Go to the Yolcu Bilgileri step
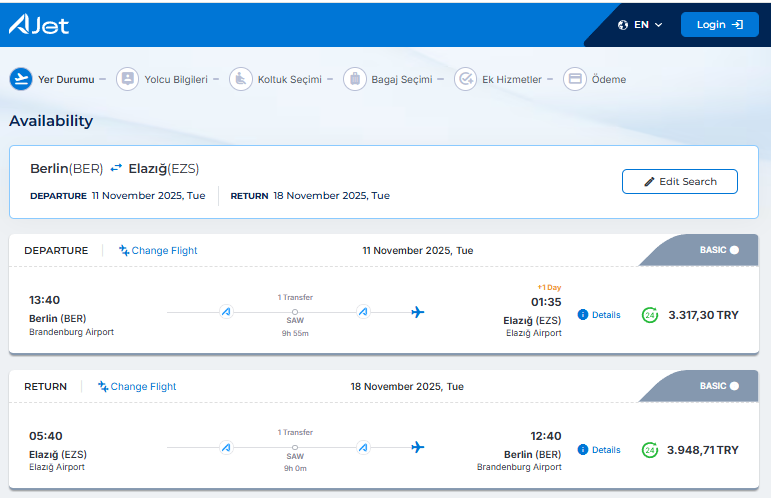Screen dimensions: 771x498 click(x=176, y=80)
